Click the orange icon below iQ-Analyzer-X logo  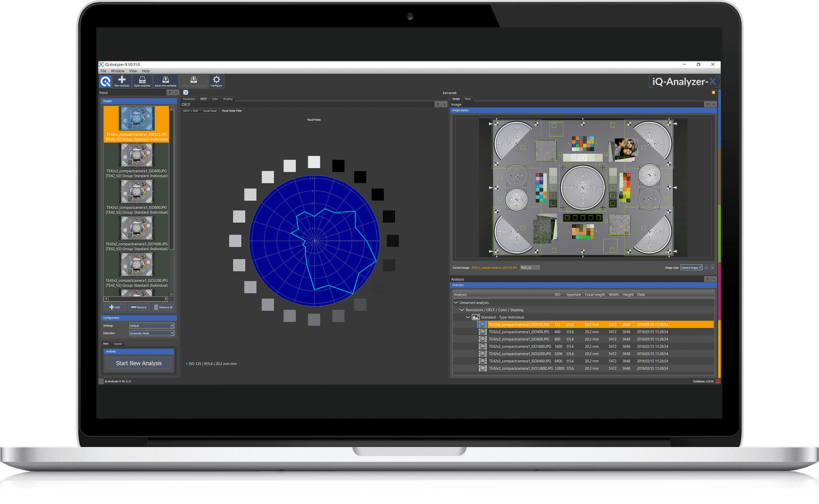click(713, 92)
